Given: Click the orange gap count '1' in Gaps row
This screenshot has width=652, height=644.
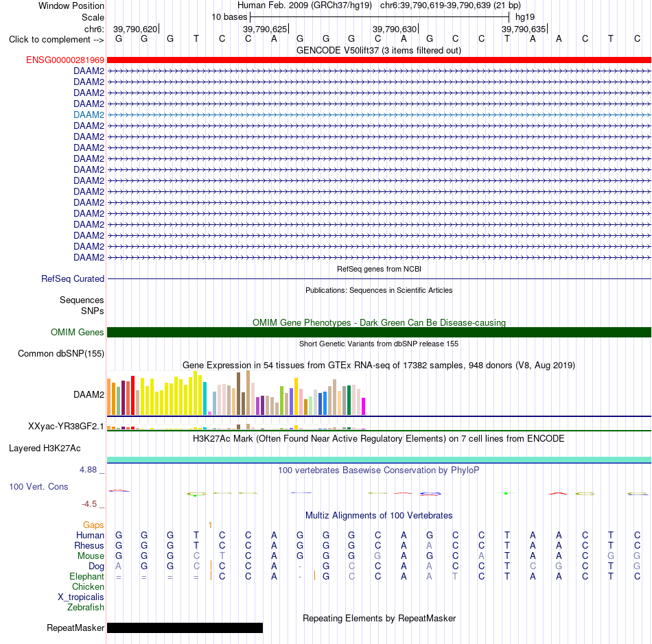Looking at the screenshot, I should (x=211, y=525).
